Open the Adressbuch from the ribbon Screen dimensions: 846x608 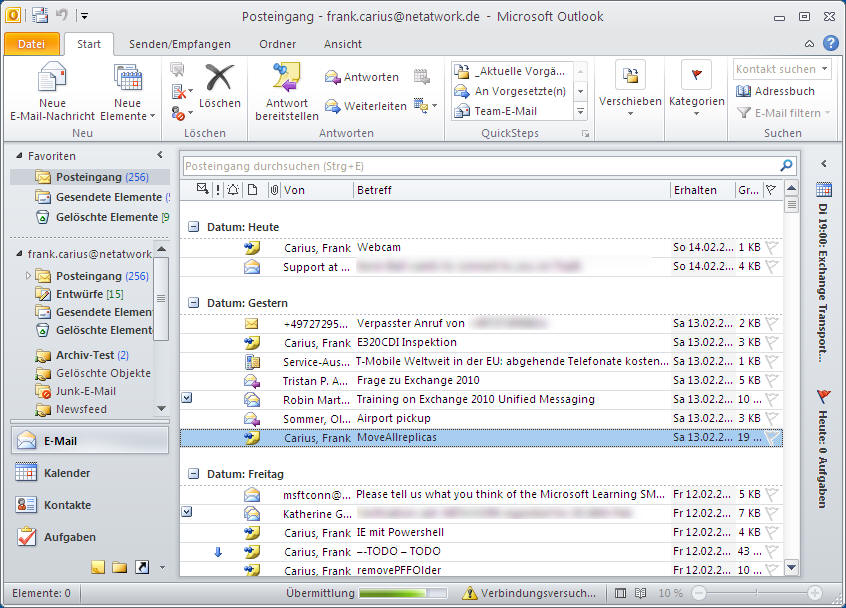coord(776,91)
